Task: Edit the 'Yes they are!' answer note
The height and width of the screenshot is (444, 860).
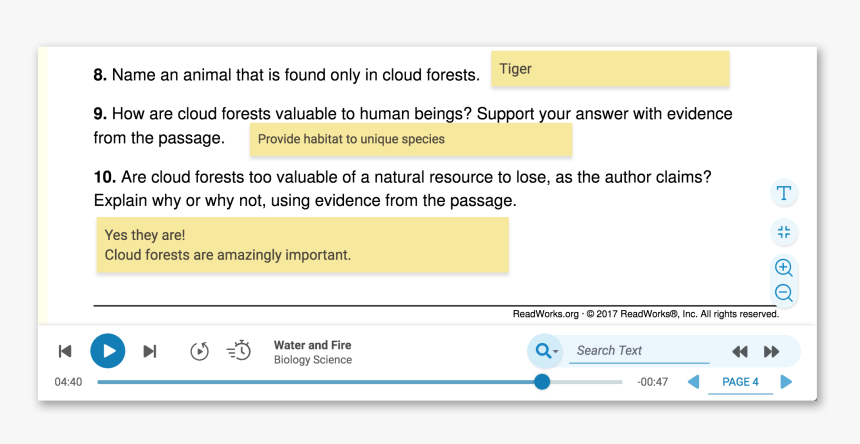Action: [303, 245]
